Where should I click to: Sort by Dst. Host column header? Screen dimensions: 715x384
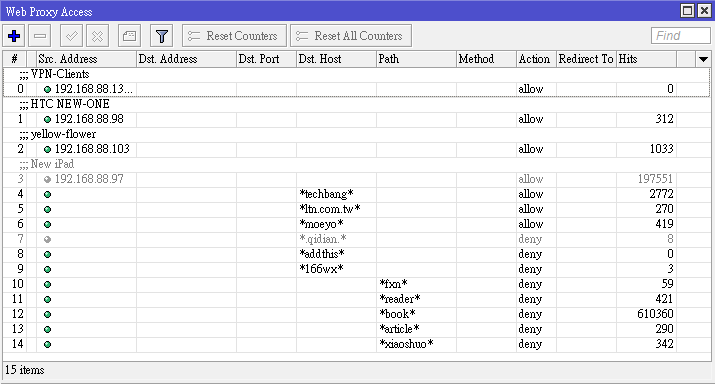337,59
